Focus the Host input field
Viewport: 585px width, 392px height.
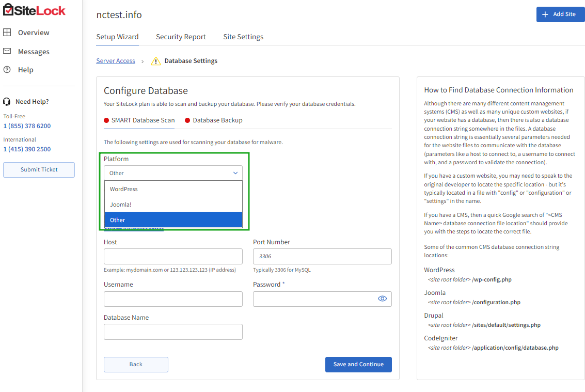pyautogui.click(x=173, y=257)
